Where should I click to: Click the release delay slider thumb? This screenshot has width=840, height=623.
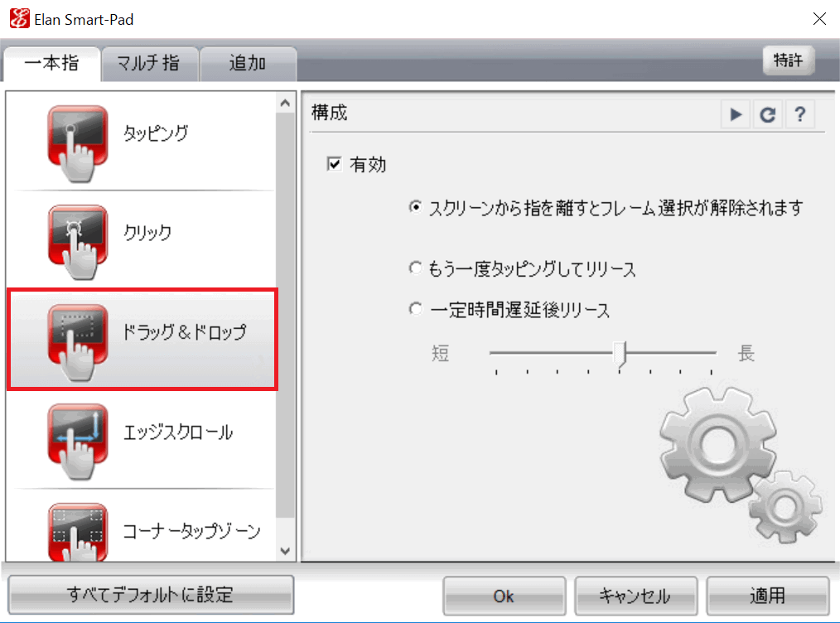[x=620, y=354]
